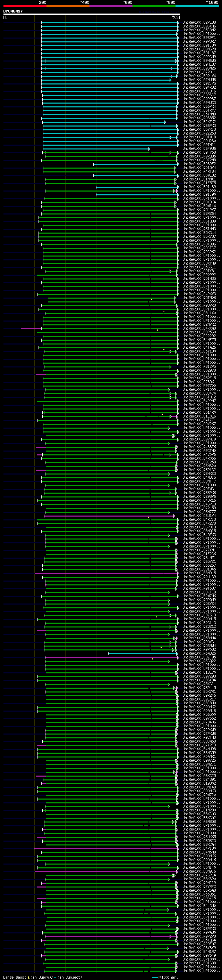Click the green ~80% legend segment
222x980 pixels.
coord(154,6)
